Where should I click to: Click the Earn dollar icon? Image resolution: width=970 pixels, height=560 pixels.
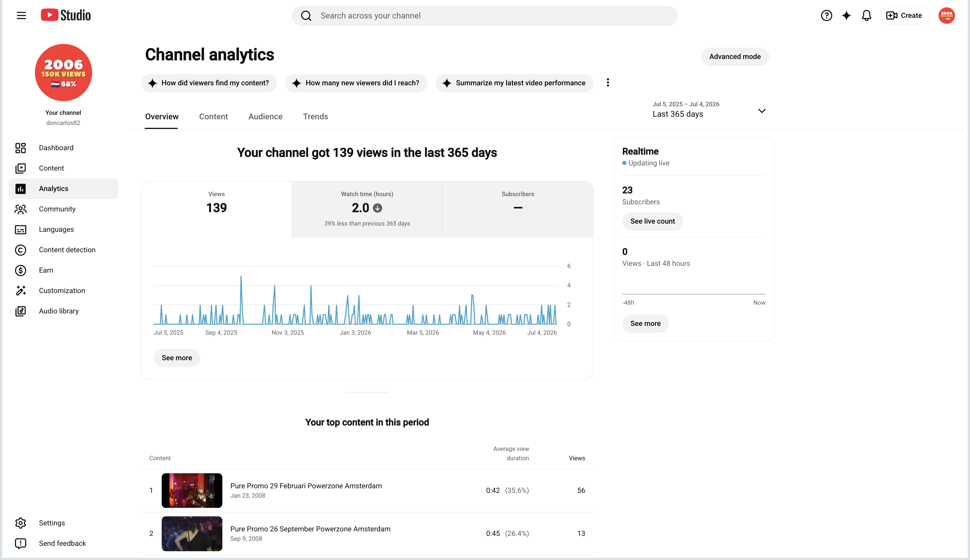coord(20,270)
